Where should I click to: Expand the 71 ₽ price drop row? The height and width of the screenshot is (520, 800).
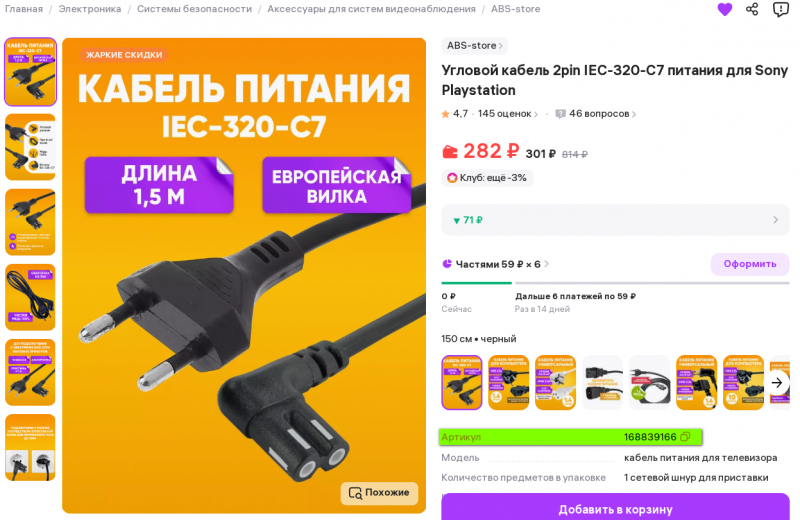(x=615, y=220)
